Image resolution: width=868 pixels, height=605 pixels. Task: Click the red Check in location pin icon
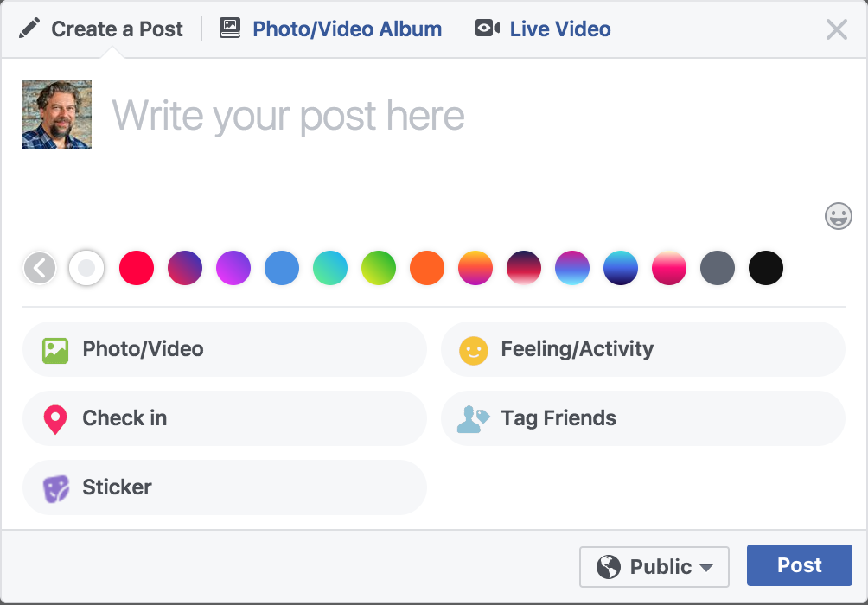tap(55, 419)
